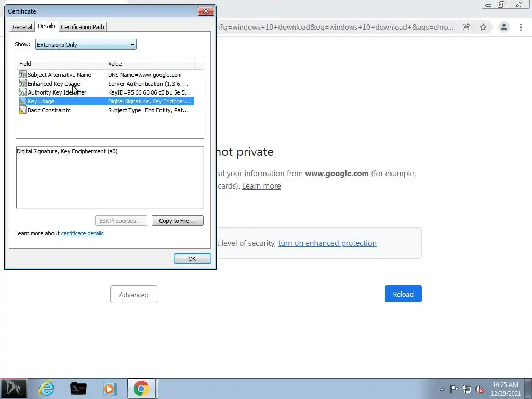The width and height of the screenshot is (532, 399).
Task: Bookmark this page with the star icon
Action: (483, 27)
